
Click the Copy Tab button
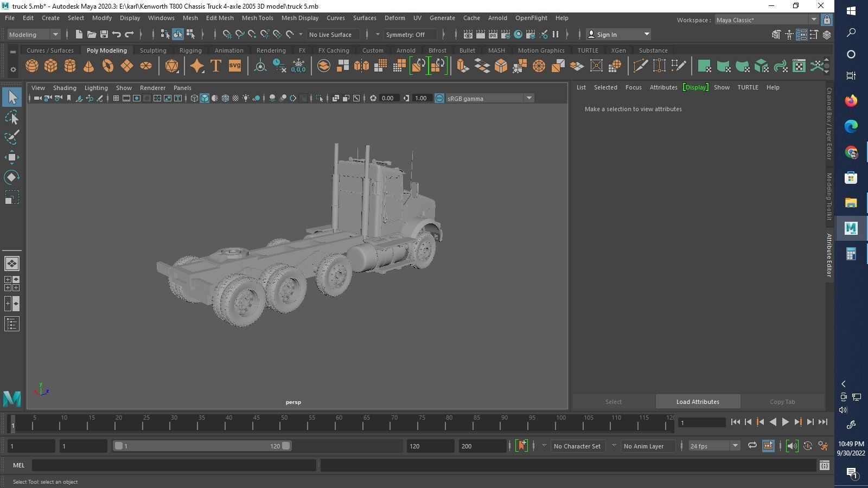(782, 402)
